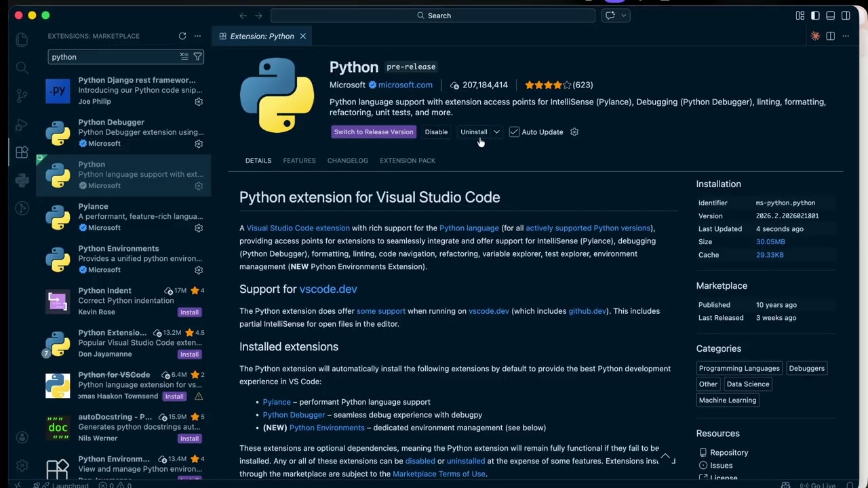Close the Extension: Python tab

(303, 36)
